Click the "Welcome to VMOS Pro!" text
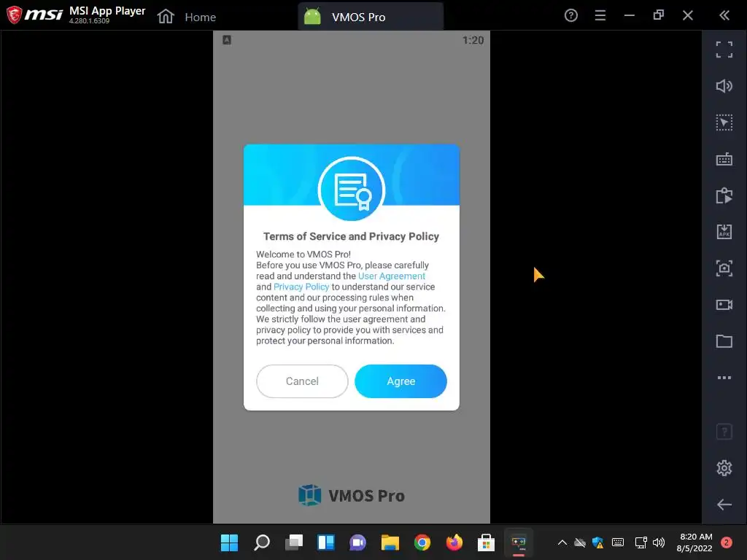 point(303,254)
